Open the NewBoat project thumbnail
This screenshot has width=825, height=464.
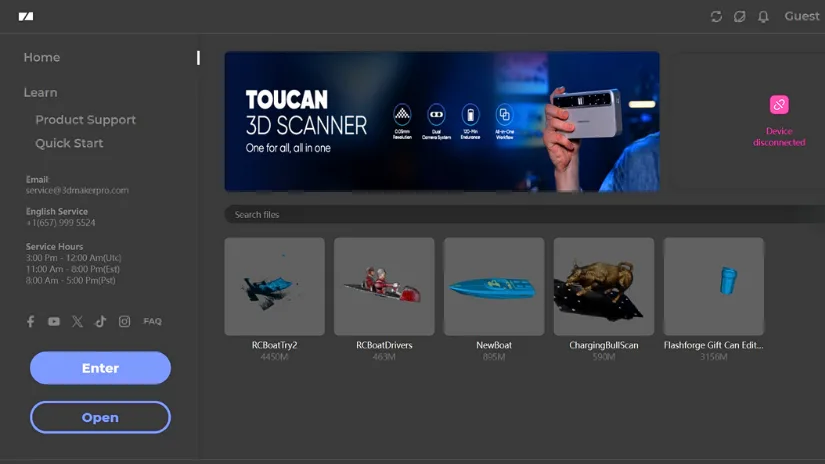coord(494,286)
